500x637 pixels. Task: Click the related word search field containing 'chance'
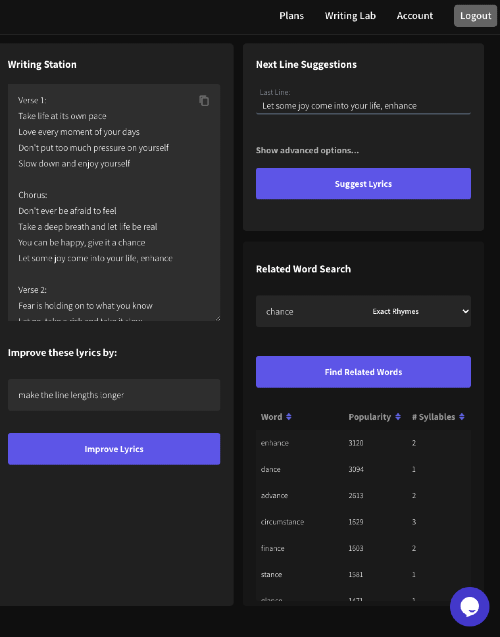click(311, 312)
